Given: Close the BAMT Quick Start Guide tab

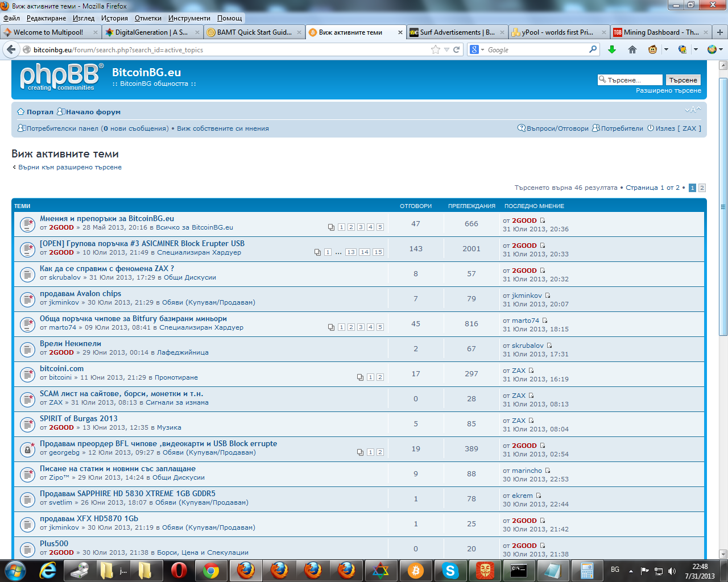Looking at the screenshot, I should click(299, 32).
